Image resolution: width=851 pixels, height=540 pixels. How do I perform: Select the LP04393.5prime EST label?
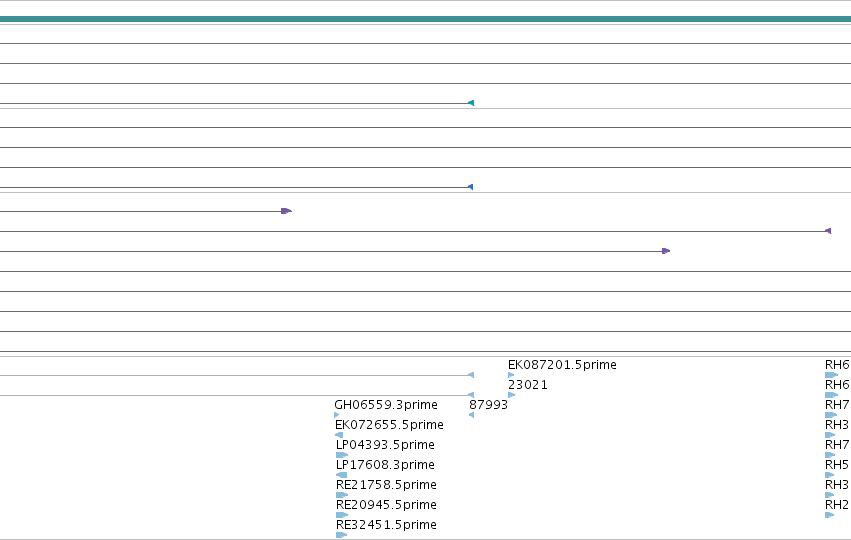click(x=385, y=445)
